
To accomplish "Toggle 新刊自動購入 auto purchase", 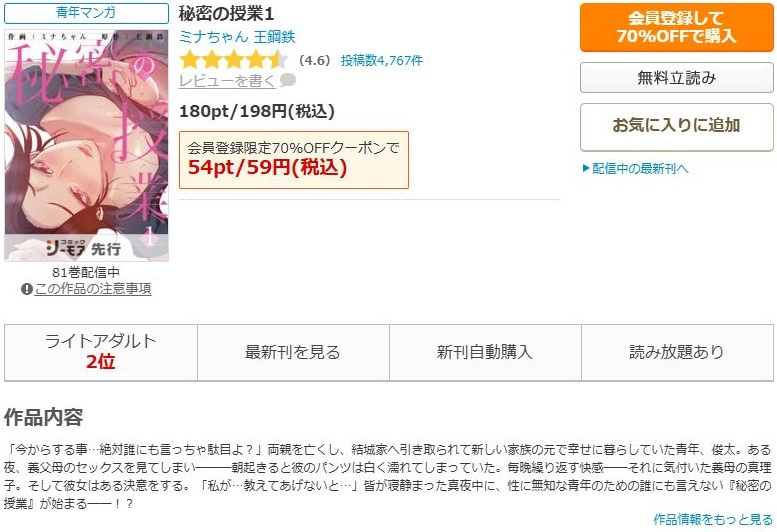I will [x=485, y=353].
